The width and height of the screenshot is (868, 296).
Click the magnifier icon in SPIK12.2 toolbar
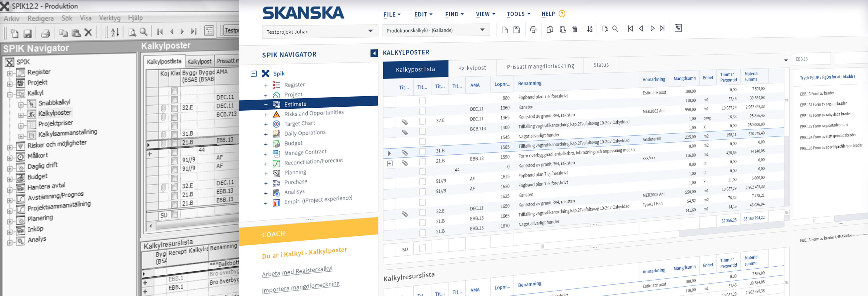click(143, 32)
